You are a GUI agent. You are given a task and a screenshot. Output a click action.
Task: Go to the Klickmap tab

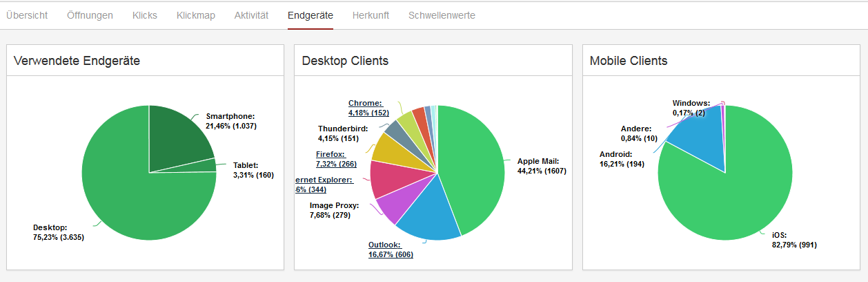[x=196, y=15]
